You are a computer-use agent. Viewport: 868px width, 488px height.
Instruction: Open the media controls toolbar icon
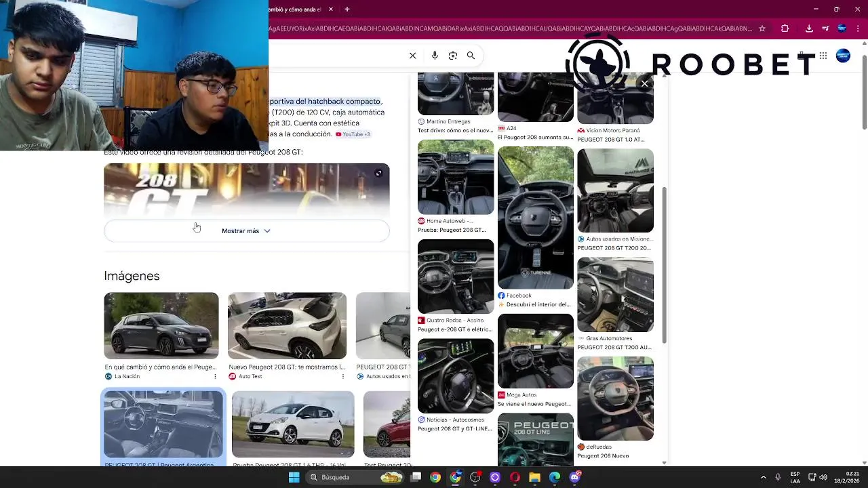(x=825, y=28)
